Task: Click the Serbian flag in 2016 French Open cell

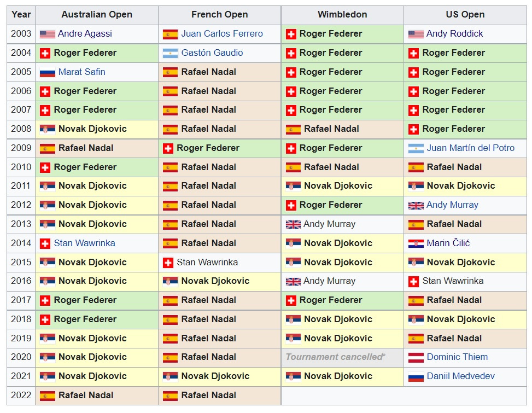Action: tap(171, 281)
